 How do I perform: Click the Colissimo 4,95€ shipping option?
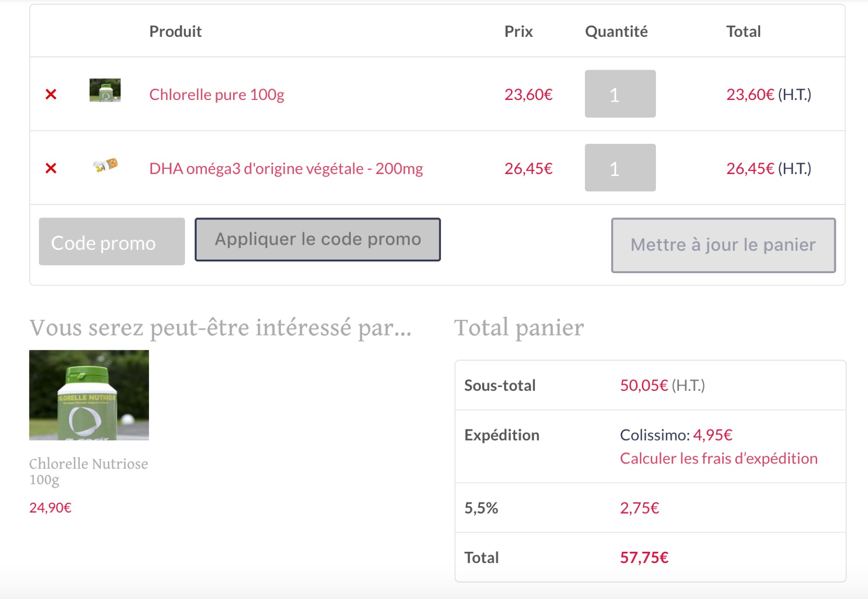click(676, 435)
